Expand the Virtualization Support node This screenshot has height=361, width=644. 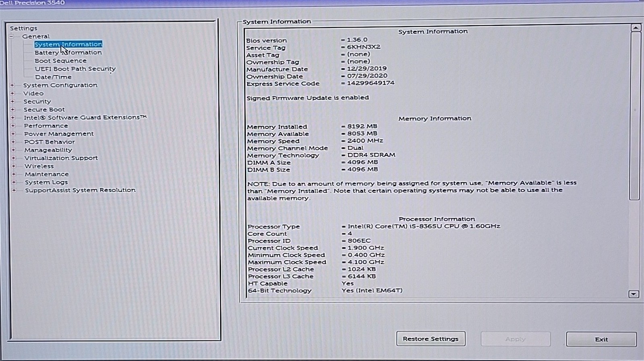[x=14, y=158]
